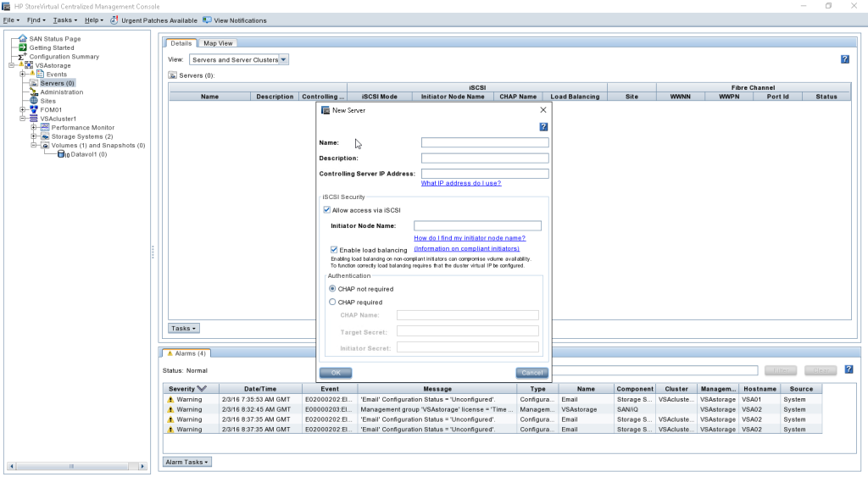Image resolution: width=868 pixels, height=477 pixels.
Task: Open help in the New Server dialog
Action: (x=543, y=127)
